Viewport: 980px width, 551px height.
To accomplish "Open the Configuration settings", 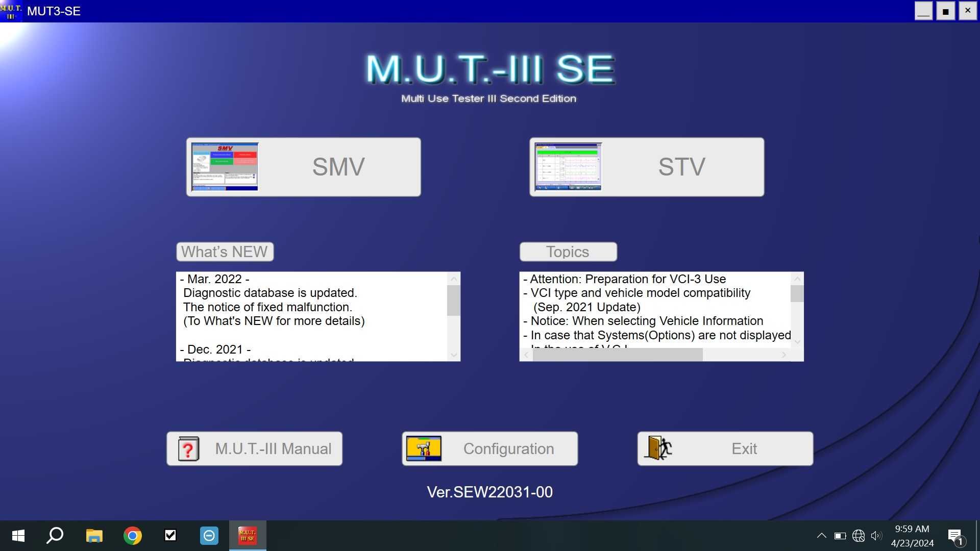I will coord(490,448).
